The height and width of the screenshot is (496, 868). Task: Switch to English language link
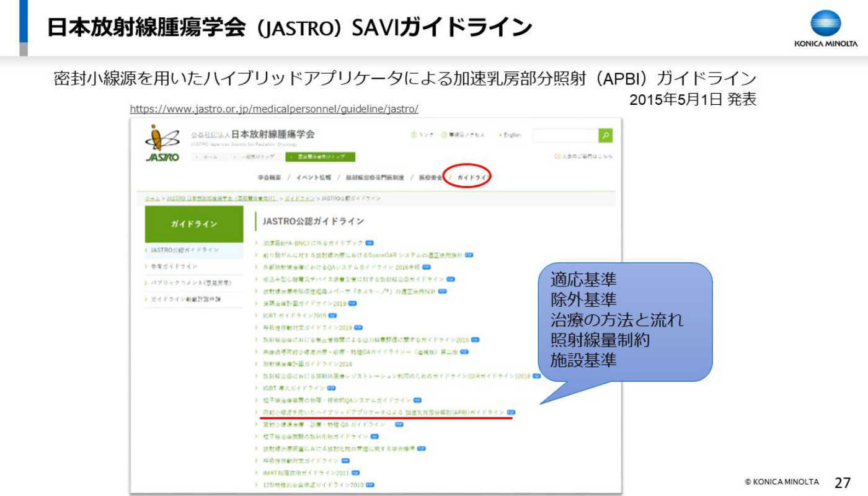[510, 135]
